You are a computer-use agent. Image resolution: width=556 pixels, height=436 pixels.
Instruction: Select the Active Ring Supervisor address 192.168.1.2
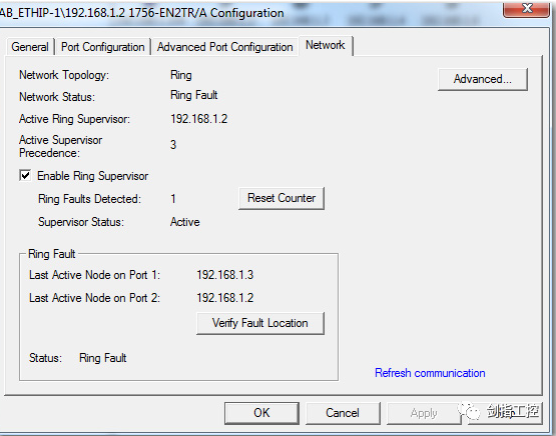(x=199, y=119)
